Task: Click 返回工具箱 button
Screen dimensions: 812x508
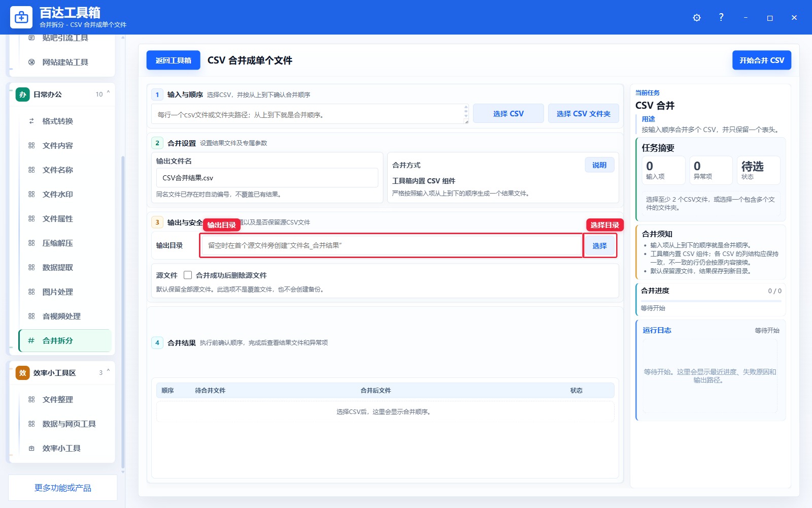Action: [173, 60]
